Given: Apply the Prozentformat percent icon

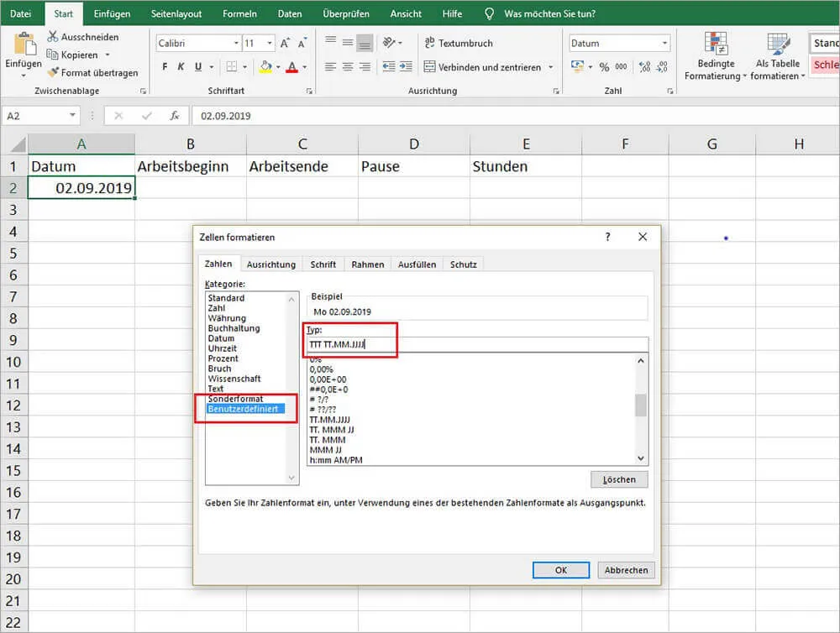Looking at the screenshot, I should [x=603, y=66].
